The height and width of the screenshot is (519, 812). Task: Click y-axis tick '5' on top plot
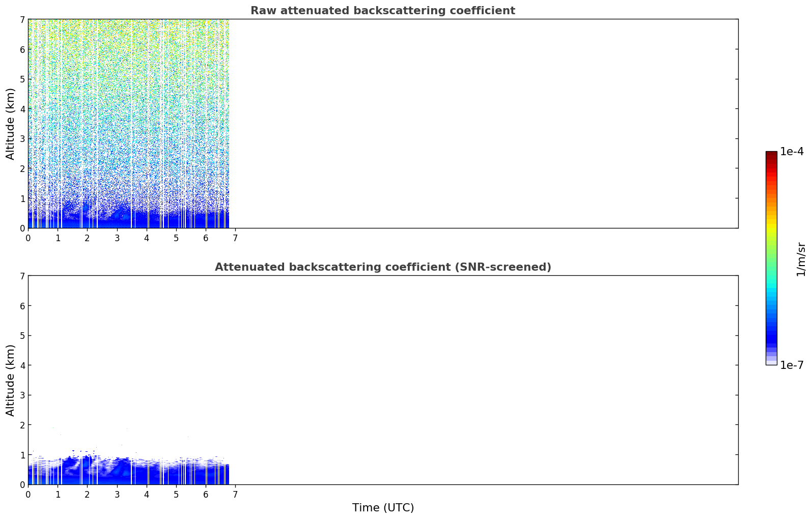point(21,79)
